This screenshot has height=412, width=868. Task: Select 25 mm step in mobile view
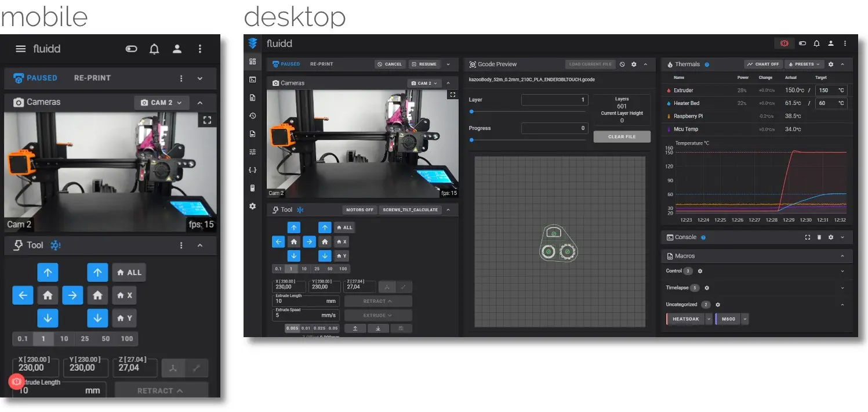pos(85,339)
